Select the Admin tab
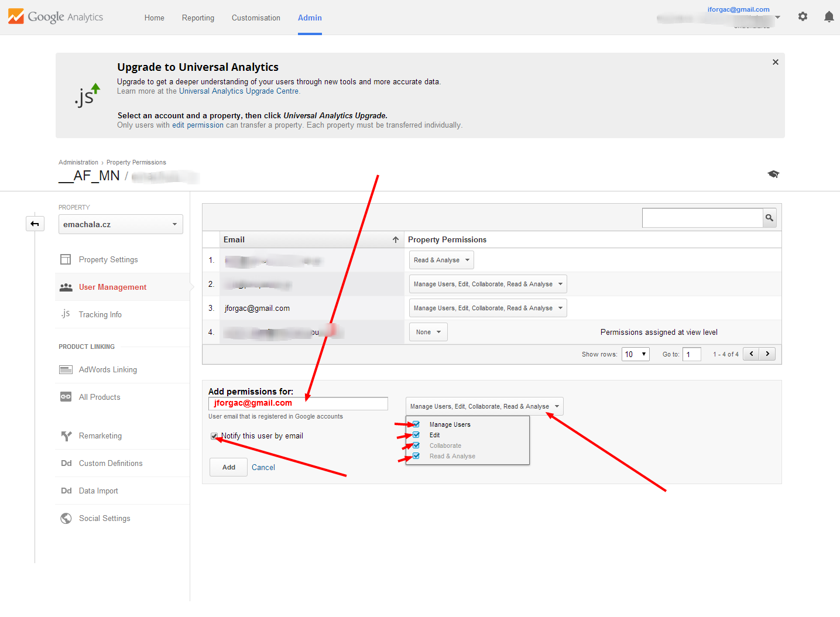This screenshot has width=840, height=617. [x=310, y=18]
